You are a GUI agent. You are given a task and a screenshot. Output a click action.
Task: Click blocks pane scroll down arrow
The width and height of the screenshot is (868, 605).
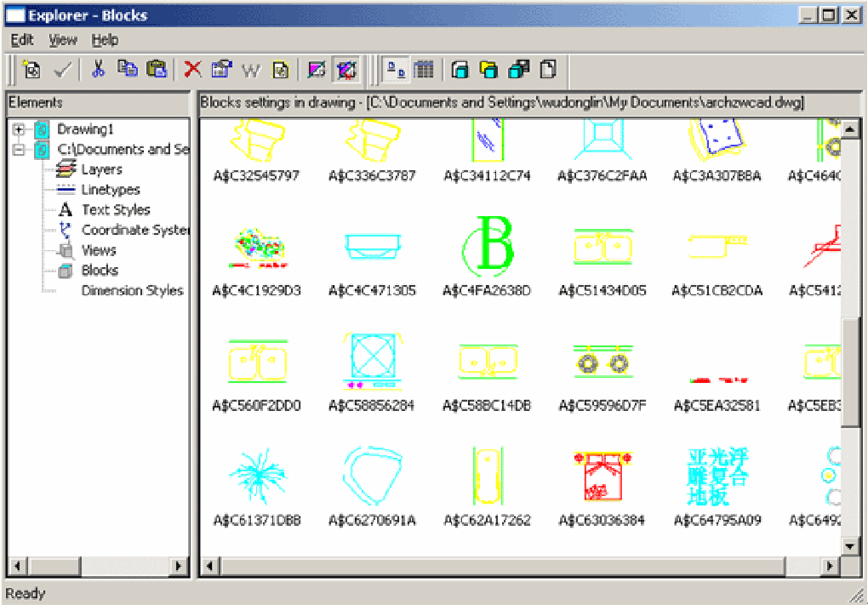pos(850,546)
